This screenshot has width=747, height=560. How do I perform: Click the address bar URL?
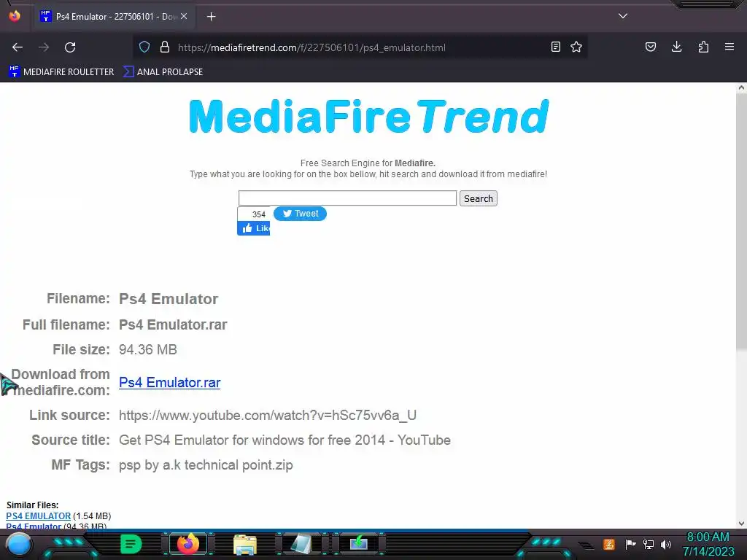pos(311,47)
